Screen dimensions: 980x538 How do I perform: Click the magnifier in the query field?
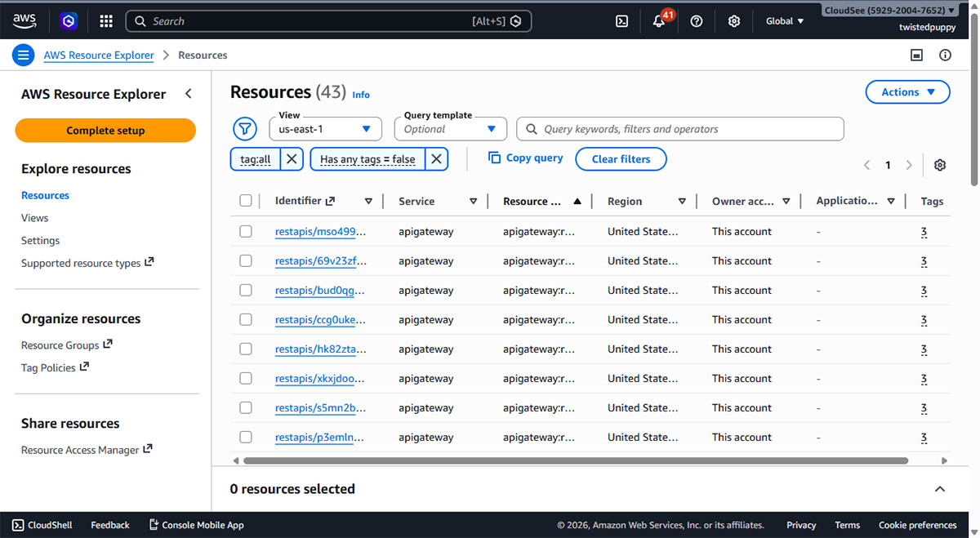tap(532, 129)
